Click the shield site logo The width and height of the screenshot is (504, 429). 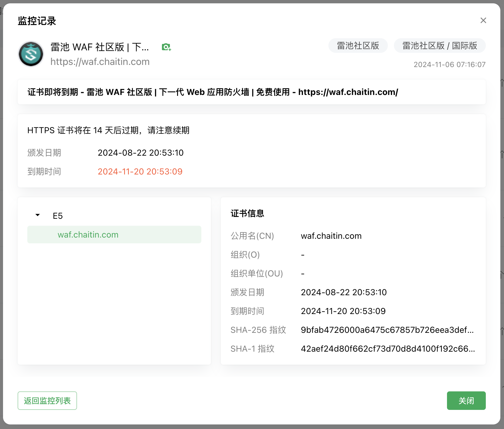click(x=31, y=54)
